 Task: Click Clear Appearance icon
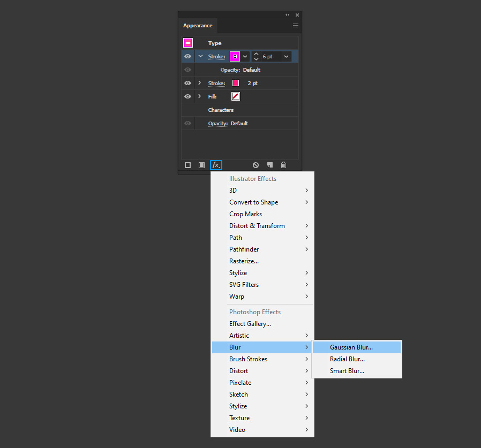255,165
